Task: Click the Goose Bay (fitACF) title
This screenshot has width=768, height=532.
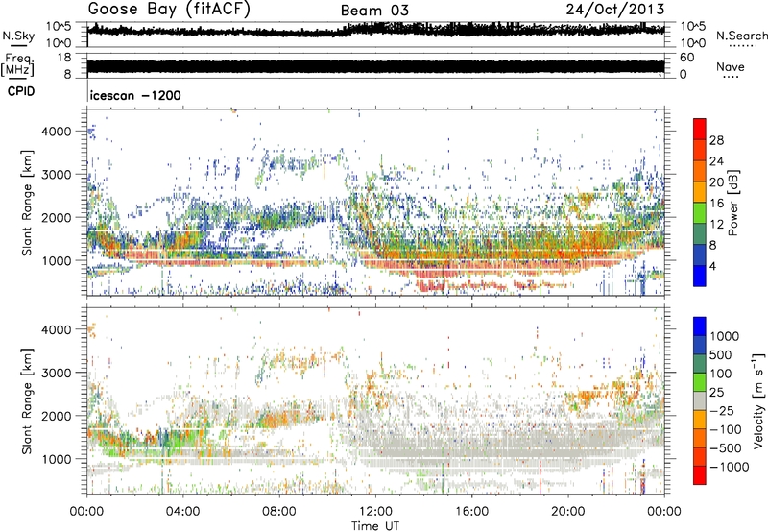Action: (x=169, y=9)
